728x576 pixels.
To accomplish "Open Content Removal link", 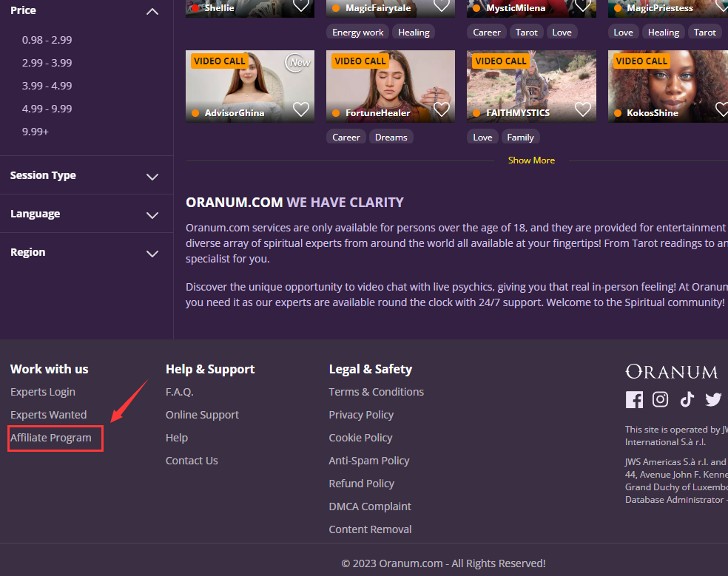I will (370, 529).
